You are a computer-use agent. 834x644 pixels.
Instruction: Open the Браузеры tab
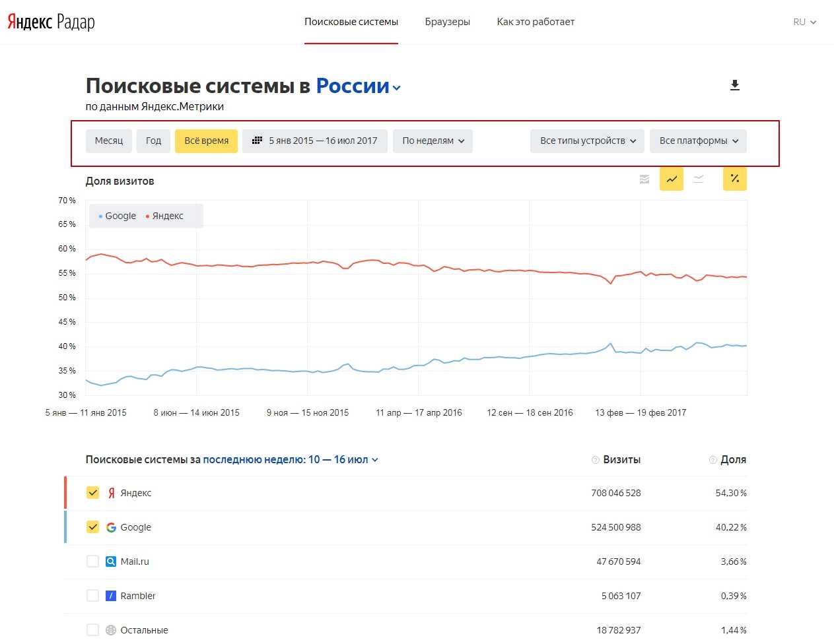447,22
